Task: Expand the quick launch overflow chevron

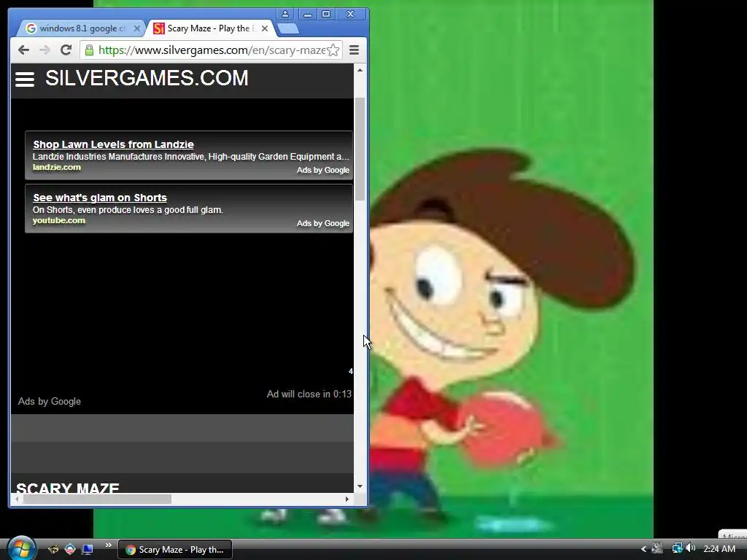Action: [109, 545]
